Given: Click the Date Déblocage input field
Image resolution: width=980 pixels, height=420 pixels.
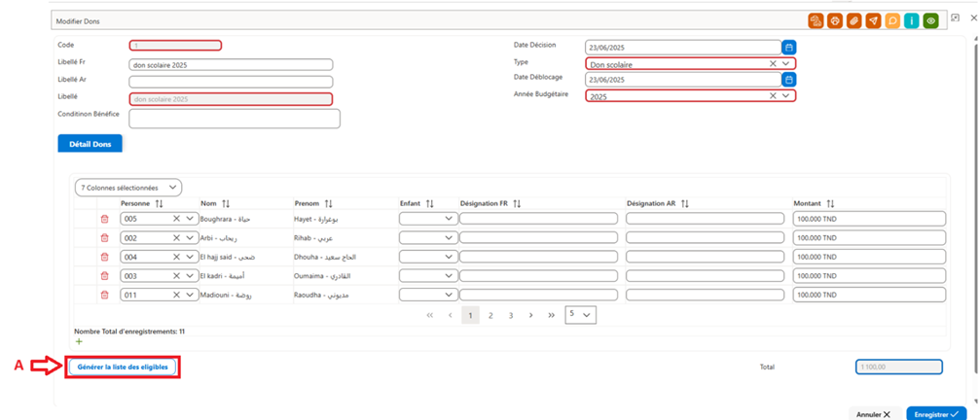Looking at the screenshot, I should 683,80.
